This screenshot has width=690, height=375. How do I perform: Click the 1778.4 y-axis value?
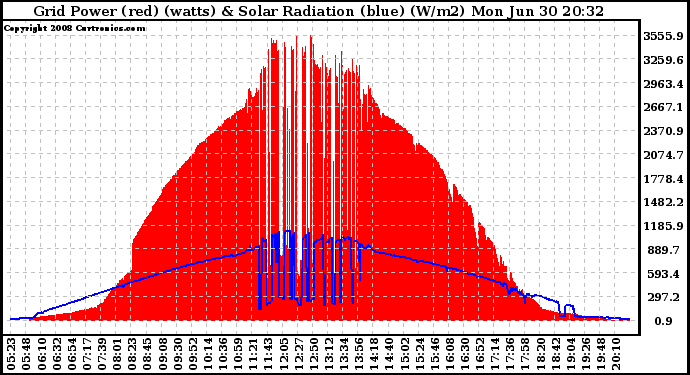[663, 179]
